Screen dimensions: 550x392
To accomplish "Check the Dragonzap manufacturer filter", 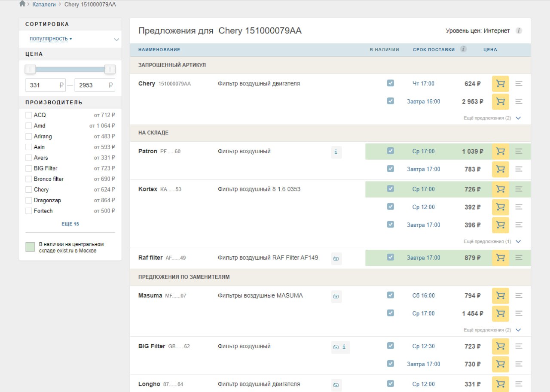I will pyautogui.click(x=29, y=200).
